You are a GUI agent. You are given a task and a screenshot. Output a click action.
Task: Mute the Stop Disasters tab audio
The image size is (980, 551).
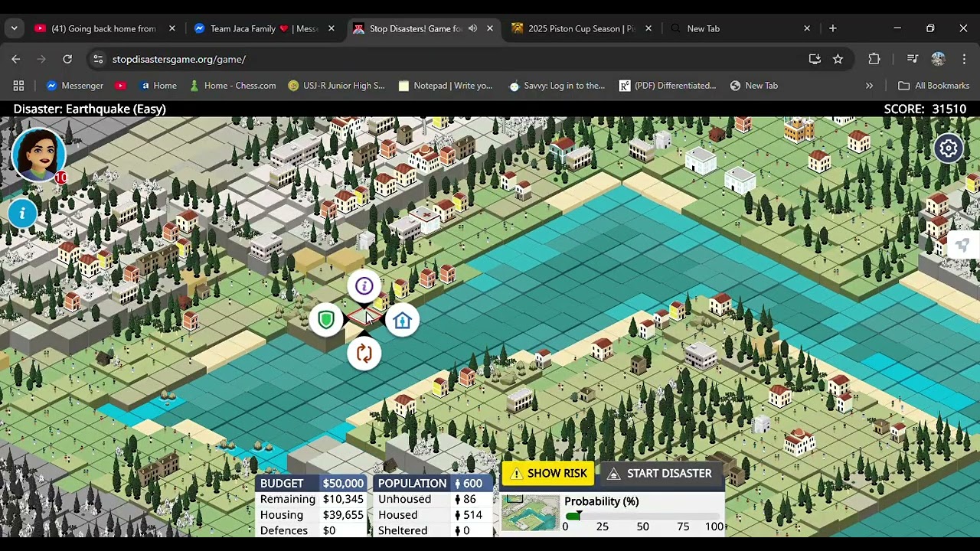tap(472, 28)
